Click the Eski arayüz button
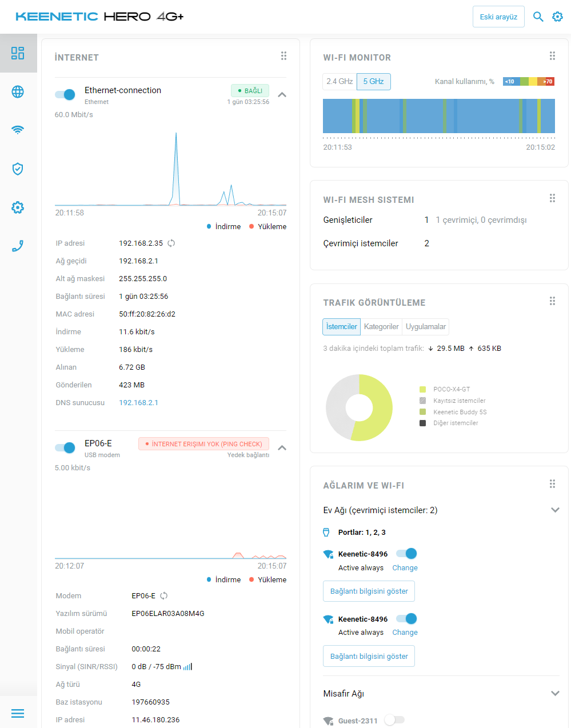Image resolution: width=571 pixels, height=728 pixels. (498, 17)
